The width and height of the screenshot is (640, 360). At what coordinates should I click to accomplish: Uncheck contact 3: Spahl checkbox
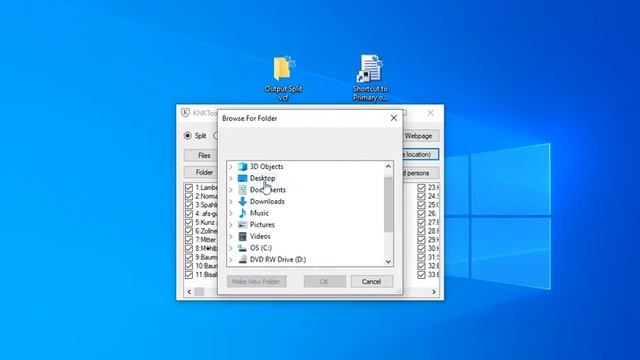189,205
